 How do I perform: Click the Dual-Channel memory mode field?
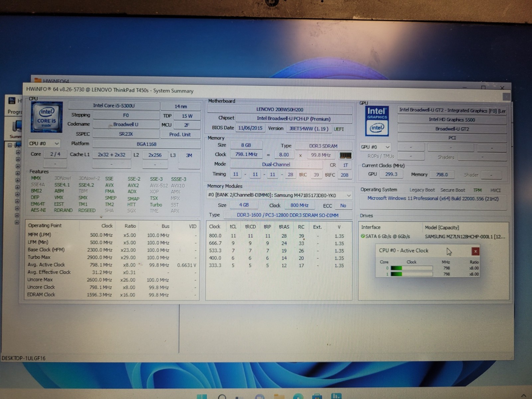(276, 165)
